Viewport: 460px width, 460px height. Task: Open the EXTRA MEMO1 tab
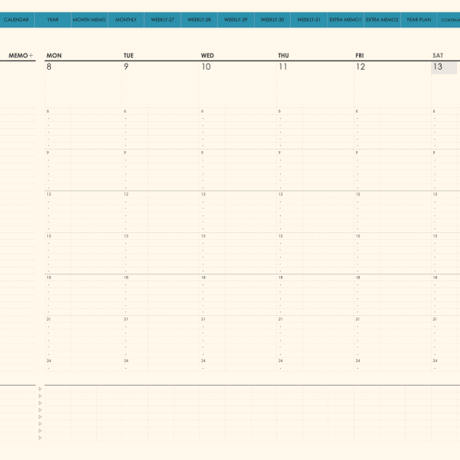[x=345, y=20]
